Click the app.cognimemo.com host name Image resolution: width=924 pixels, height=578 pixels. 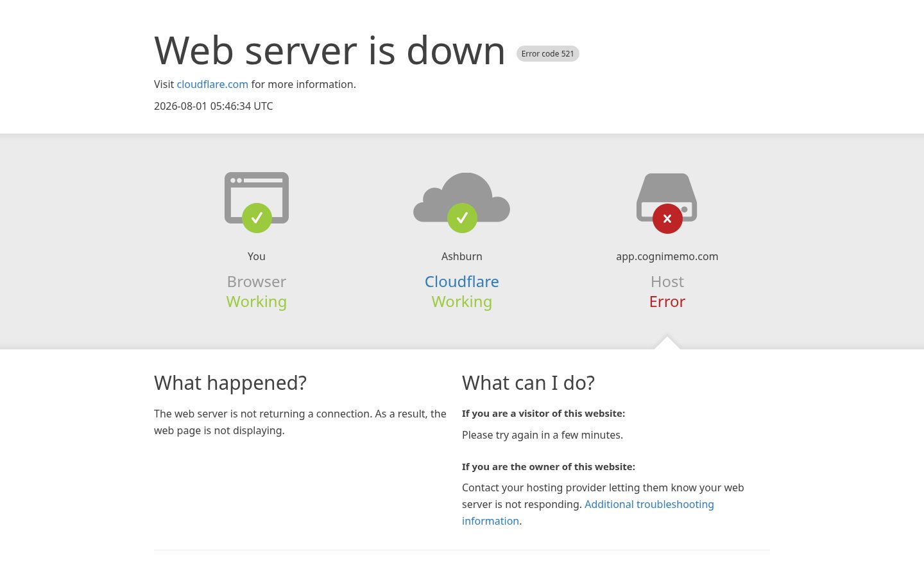(x=667, y=256)
